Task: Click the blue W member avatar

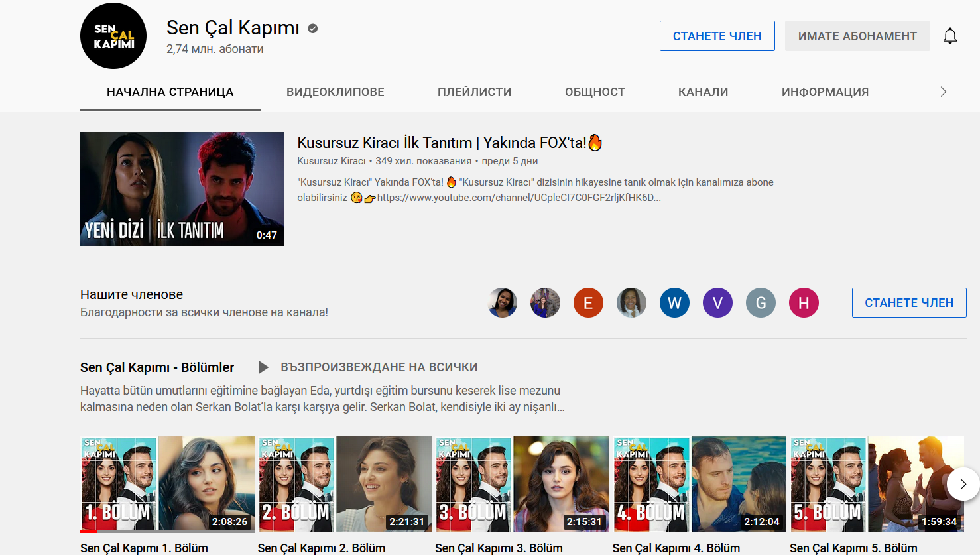Action: coord(674,303)
